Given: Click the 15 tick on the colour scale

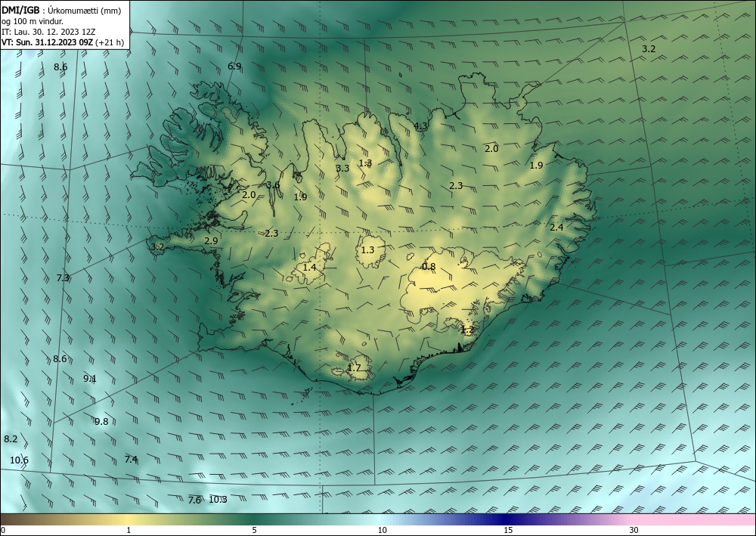Looking at the screenshot, I should click(x=508, y=530).
